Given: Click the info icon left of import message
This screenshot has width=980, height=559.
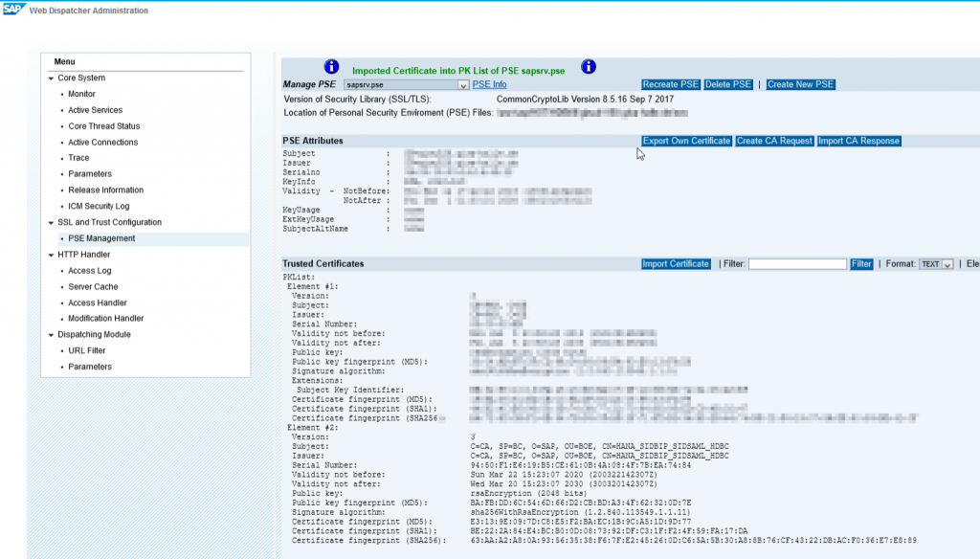Looking at the screenshot, I should (x=331, y=66).
